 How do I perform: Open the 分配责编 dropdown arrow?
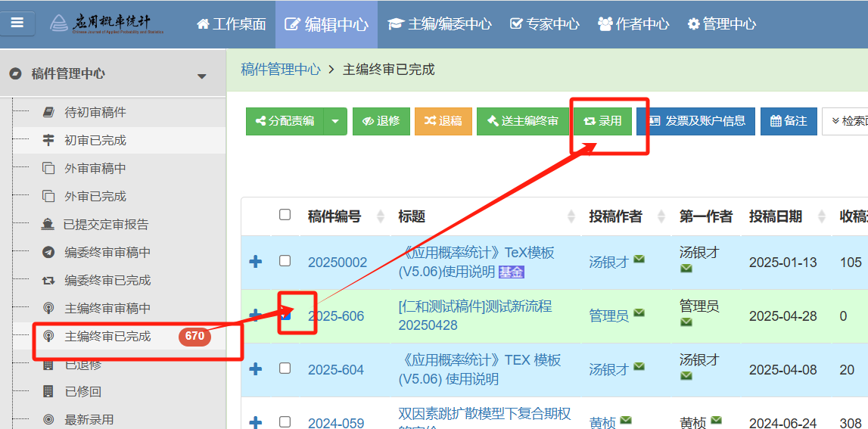335,121
